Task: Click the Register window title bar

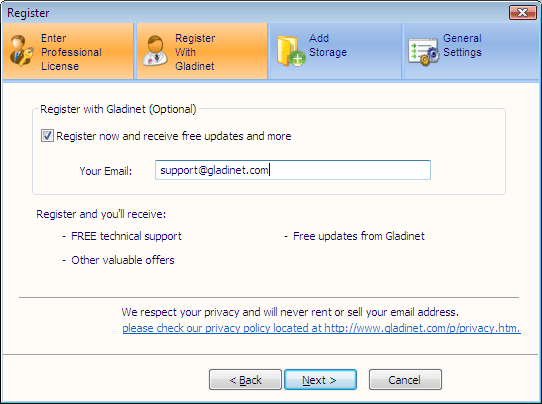Action: coord(256,12)
